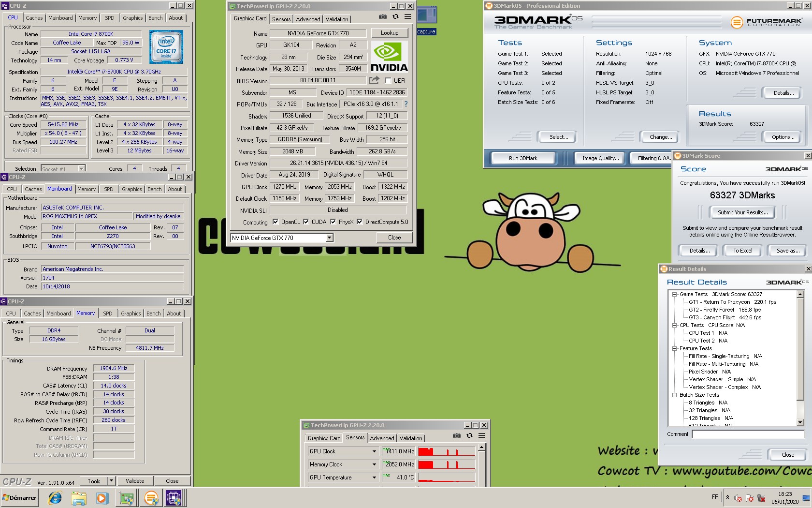Toggle the DirectCompute 5.0 checkbox
This screenshot has width=812, height=508.
coord(360,222)
